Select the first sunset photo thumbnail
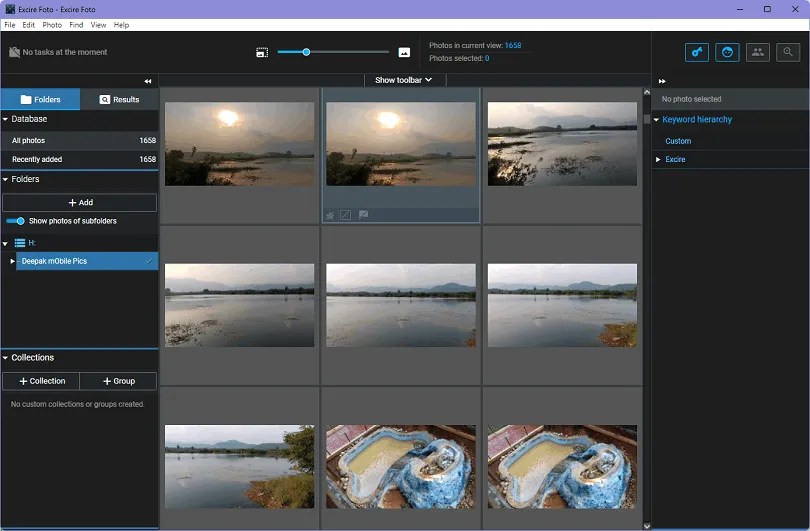This screenshot has width=810, height=531. tap(239, 144)
